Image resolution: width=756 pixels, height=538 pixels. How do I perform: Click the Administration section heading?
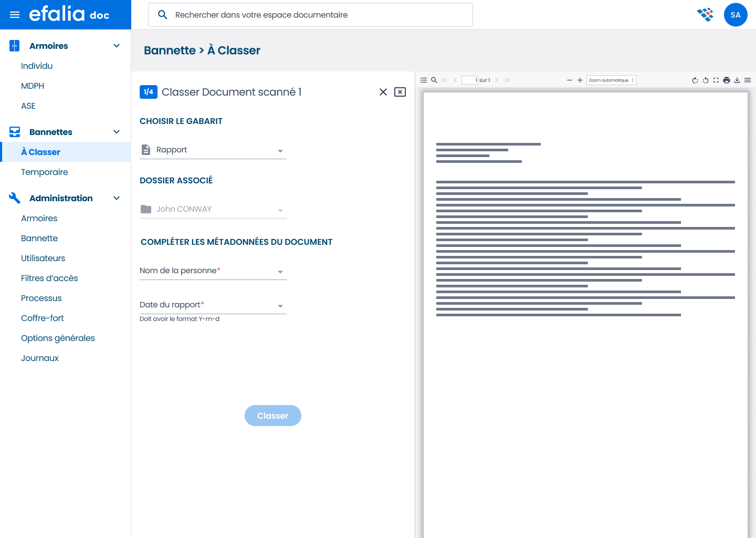click(x=61, y=198)
